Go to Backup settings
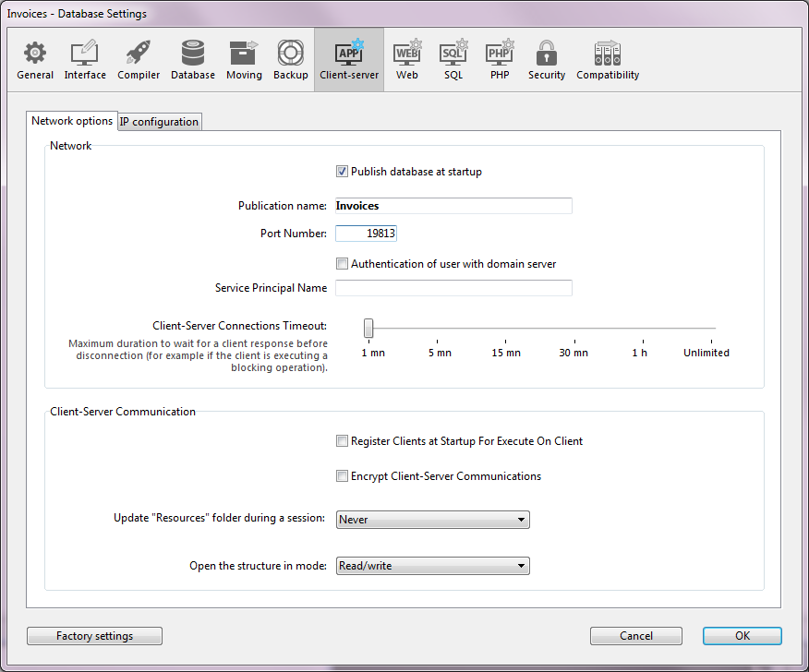Screen dimensions: 809x672 tap(291, 61)
